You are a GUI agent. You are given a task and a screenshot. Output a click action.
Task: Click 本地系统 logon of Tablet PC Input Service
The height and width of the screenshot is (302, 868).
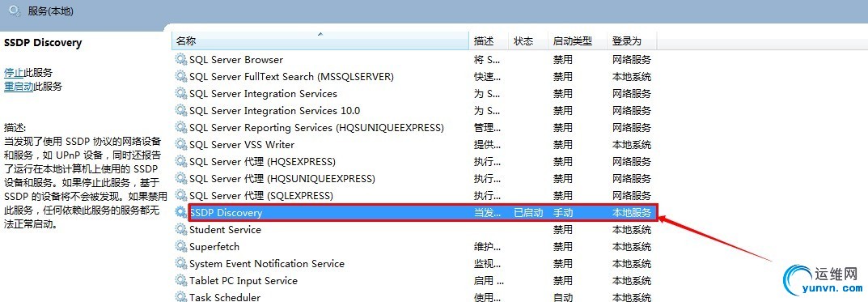tap(632, 280)
